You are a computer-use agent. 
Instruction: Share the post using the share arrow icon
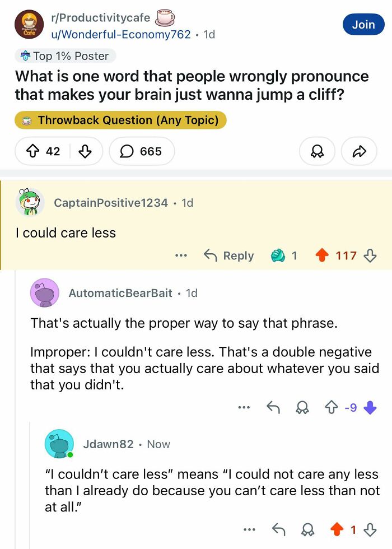359,151
